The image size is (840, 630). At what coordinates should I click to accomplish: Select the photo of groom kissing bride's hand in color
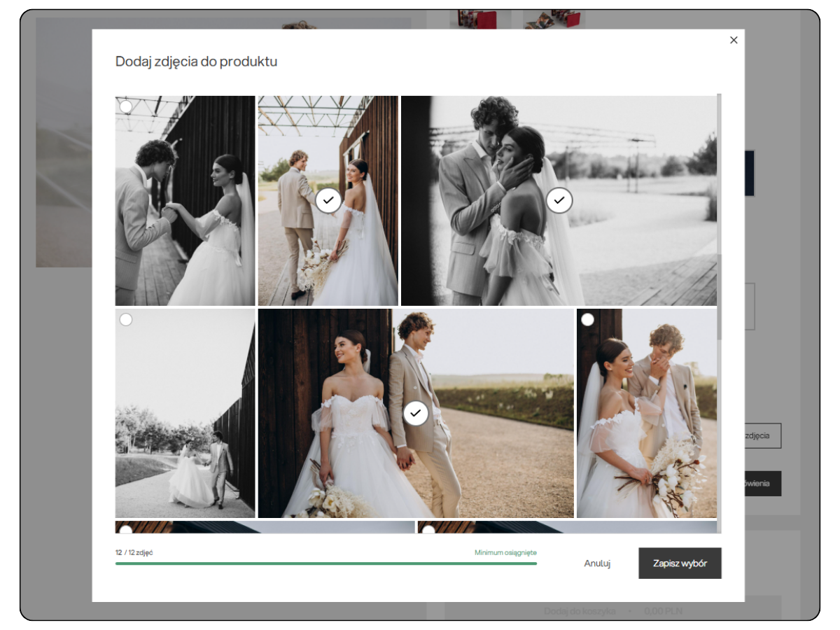pos(588,319)
